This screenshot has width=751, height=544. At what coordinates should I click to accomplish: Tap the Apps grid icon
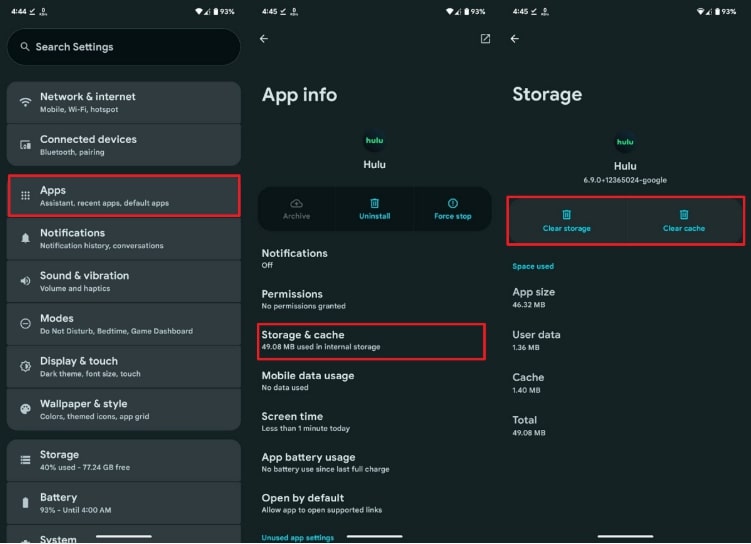25,196
